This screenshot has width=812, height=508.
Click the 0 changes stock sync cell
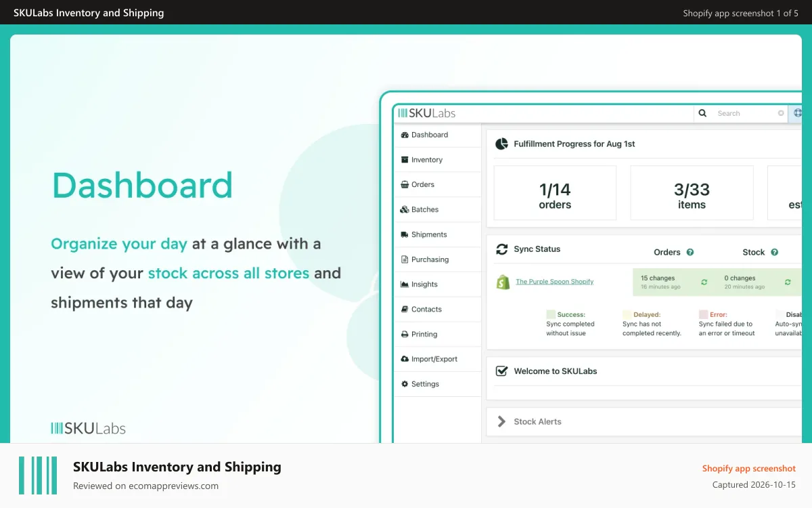tap(759, 282)
